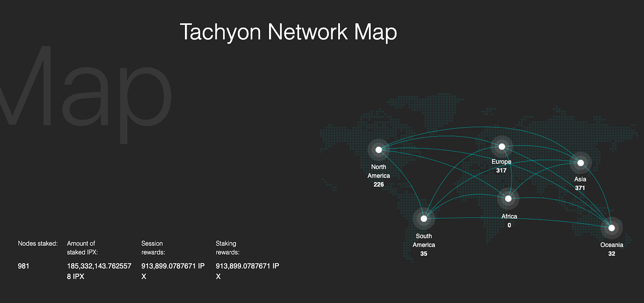Click North America node count 226
This screenshot has width=644, height=303.
pyautogui.click(x=379, y=184)
